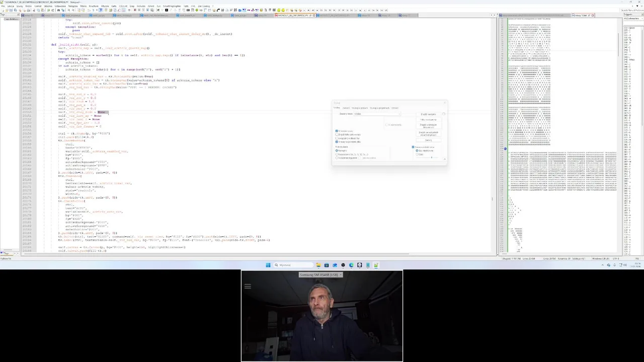The width and height of the screenshot is (644, 362).
Task: Click the Save All toolbar icon
Action: tap(16, 10)
